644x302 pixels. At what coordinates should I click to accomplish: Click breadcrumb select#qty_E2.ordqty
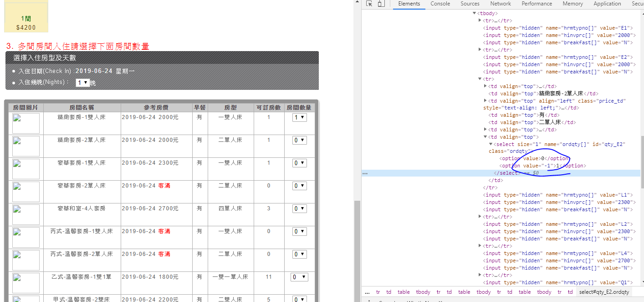pos(603,292)
